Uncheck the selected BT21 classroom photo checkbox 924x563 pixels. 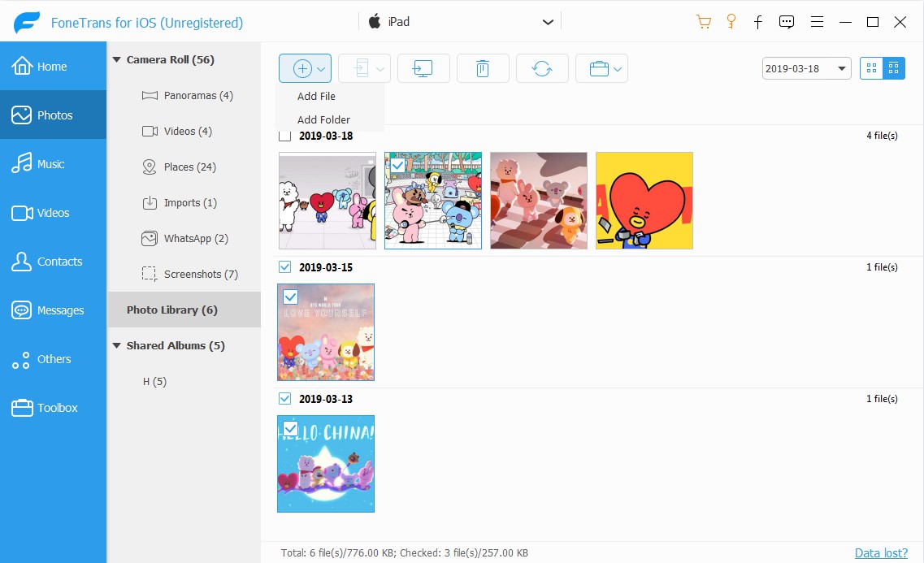397,166
